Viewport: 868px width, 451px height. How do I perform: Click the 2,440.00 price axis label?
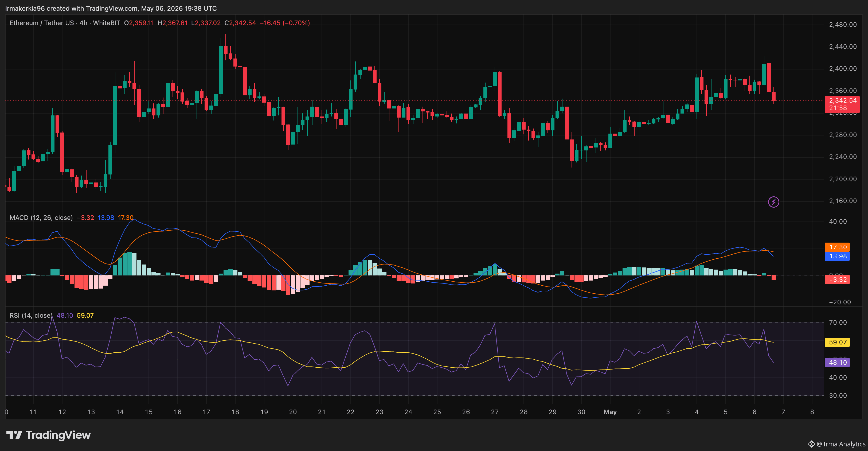pyautogui.click(x=843, y=46)
